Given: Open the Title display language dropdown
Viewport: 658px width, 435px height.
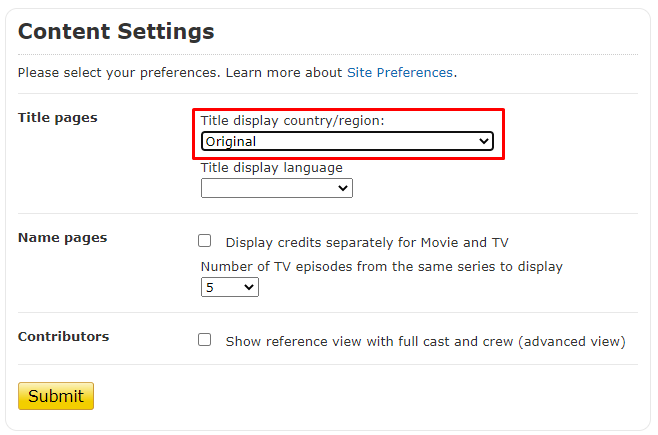Looking at the screenshot, I should [x=276, y=188].
